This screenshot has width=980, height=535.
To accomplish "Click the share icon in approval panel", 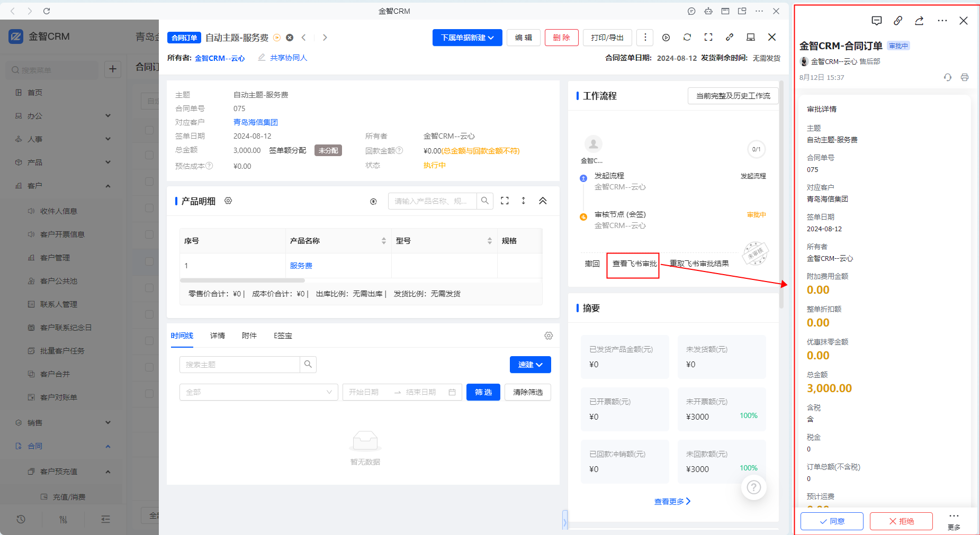I will pyautogui.click(x=919, y=21).
